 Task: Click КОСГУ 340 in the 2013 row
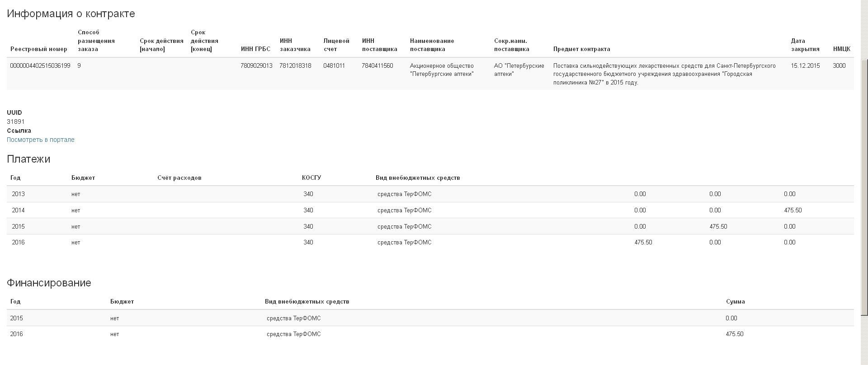click(308, 194)
